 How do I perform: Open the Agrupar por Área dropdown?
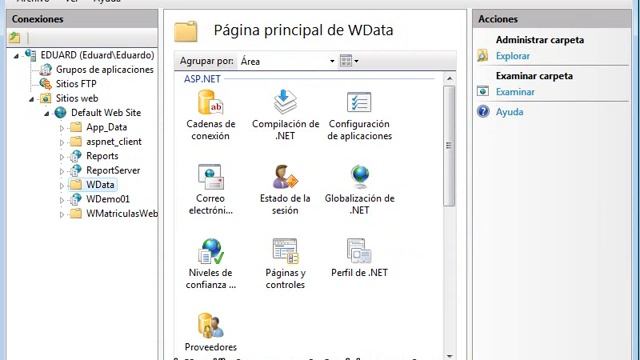click(287, 61)
